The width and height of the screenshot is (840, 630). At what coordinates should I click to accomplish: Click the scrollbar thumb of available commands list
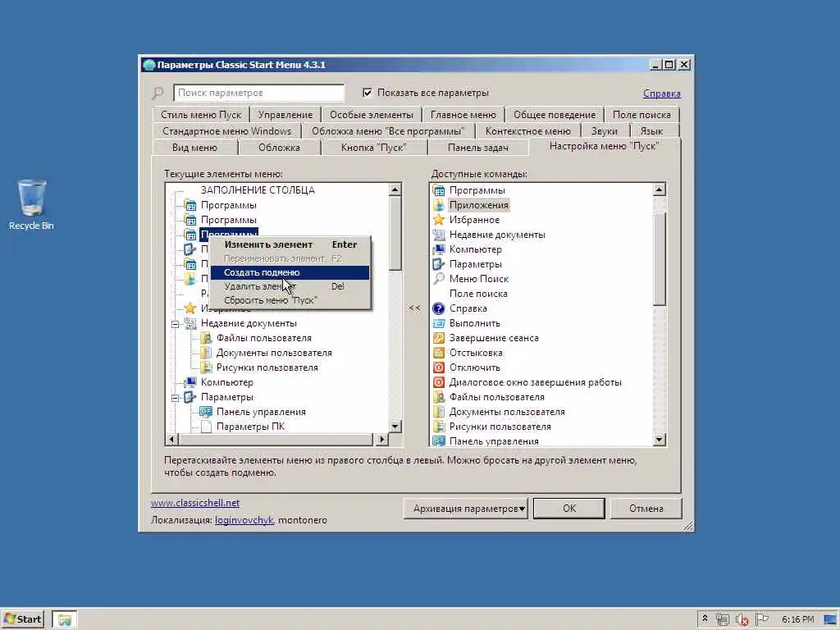pyautogui.click(x=660, y=258)
